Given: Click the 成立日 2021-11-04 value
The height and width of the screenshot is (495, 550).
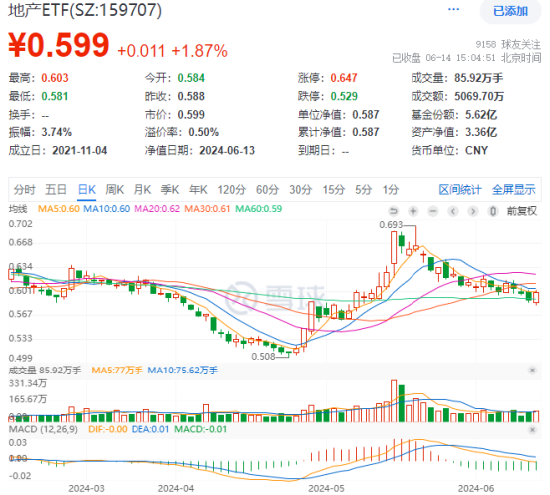Looking at the screenshot, I should coord(80,150).
